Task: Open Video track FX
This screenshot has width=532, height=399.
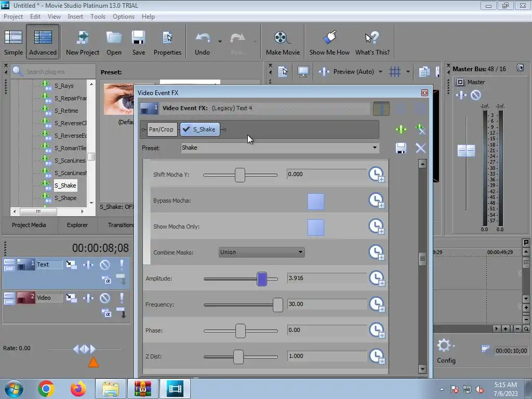Action: (88, 298)
